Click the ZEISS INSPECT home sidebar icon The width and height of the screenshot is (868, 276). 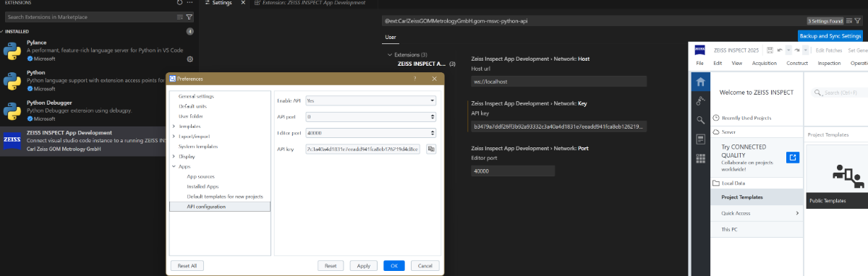[x=700, y=82]
